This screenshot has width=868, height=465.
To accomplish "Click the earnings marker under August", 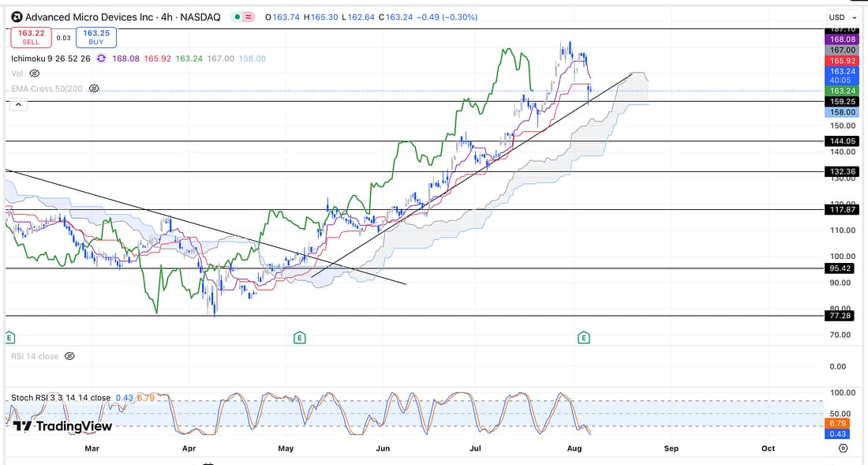I will pos(584,337).
